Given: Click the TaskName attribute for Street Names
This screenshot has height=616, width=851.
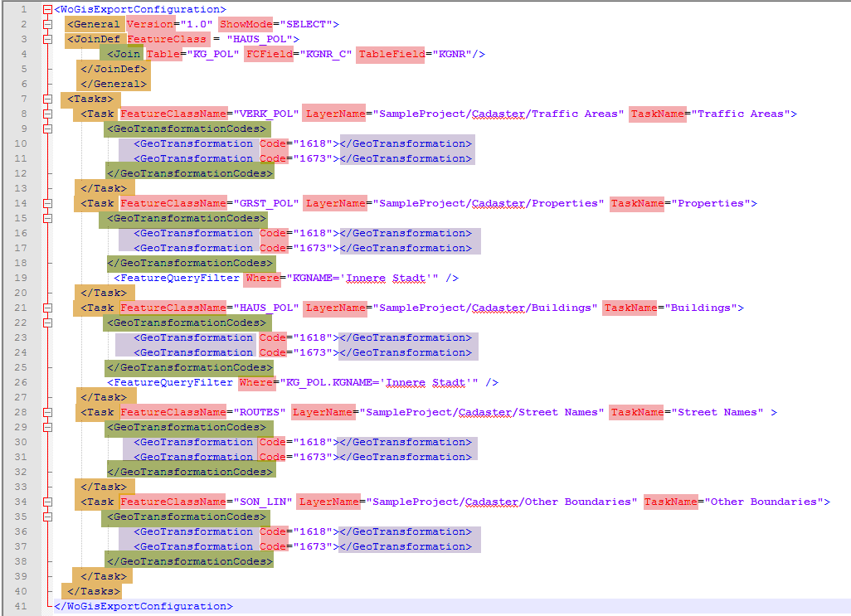Looking at the screenshot, I should pos(638,412).
